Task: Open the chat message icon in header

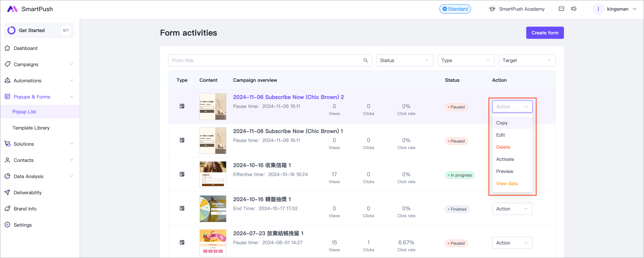Action: coord(561,9)
